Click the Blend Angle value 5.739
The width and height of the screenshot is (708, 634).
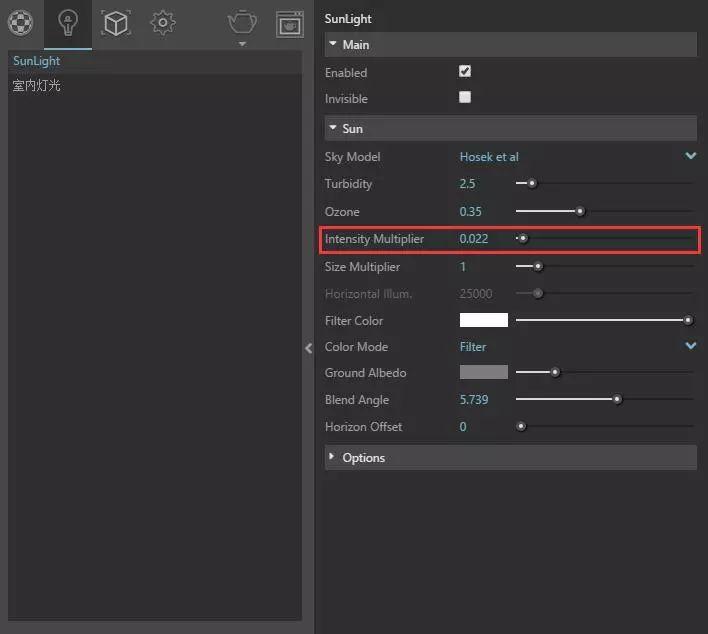tap(474, 400)
